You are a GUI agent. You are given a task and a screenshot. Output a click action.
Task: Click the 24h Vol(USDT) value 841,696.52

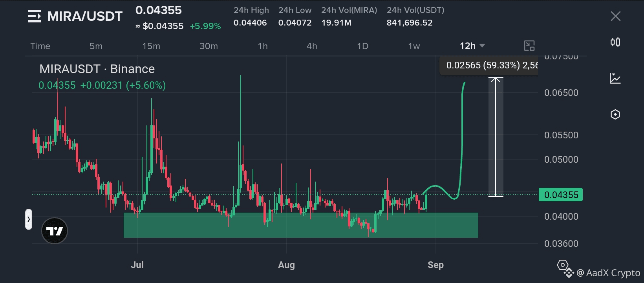tap(410, 23)
